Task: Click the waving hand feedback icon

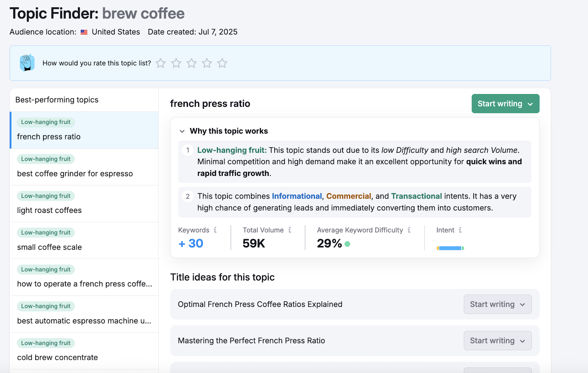Action: click(x=27, y=63)
